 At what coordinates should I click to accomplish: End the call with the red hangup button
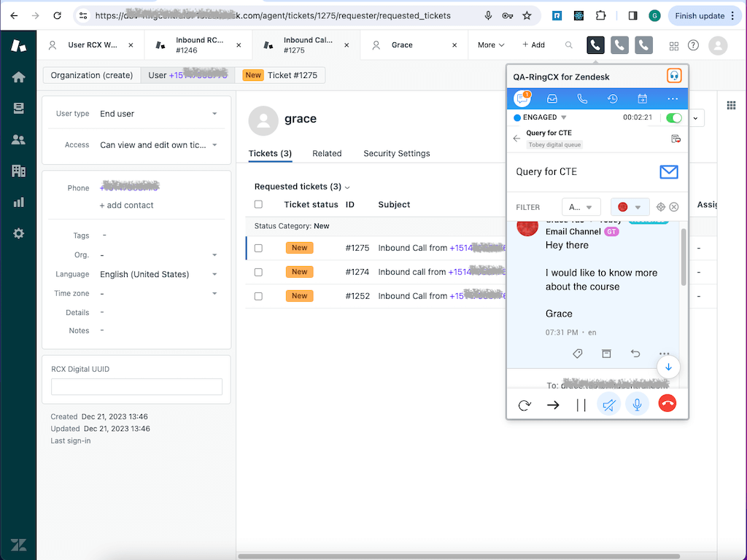[667, 404]
